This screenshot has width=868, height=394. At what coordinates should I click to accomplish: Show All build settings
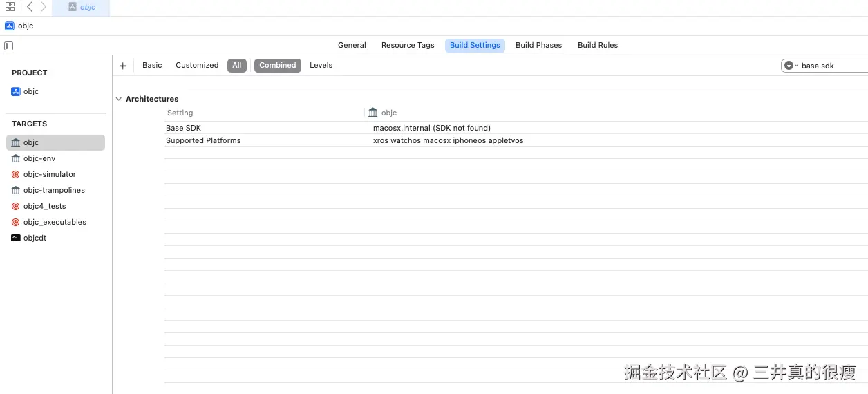(237, 65)
